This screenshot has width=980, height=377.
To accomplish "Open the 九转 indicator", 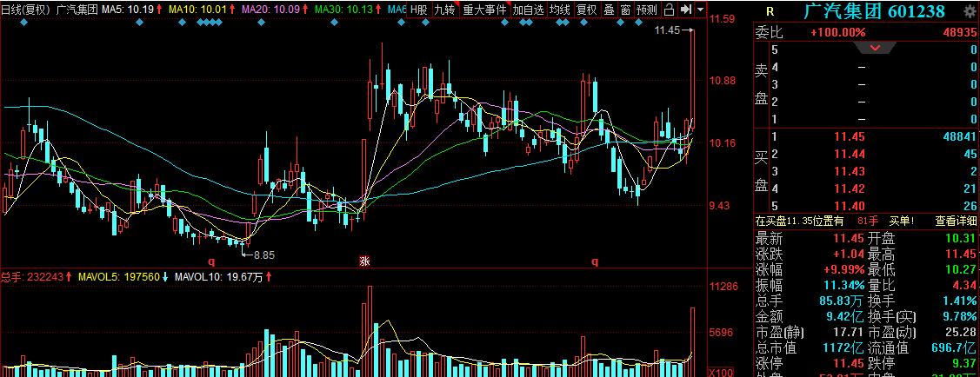I will tap(445, 10).
